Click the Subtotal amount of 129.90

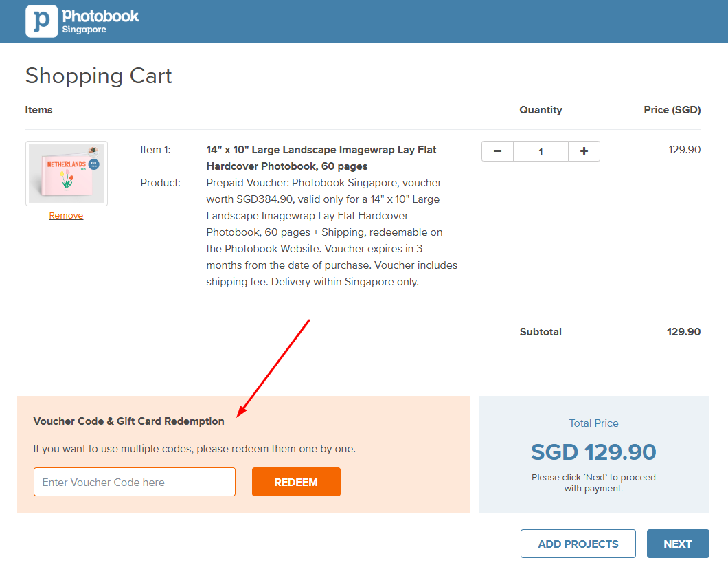(x=683, y=332)
